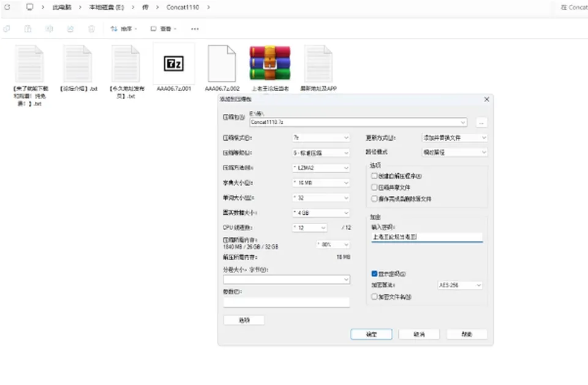This screenshot has height=385, width=588.
Task: Open the compression method dropdown showing LZMA2
Action: click(321, 168)
